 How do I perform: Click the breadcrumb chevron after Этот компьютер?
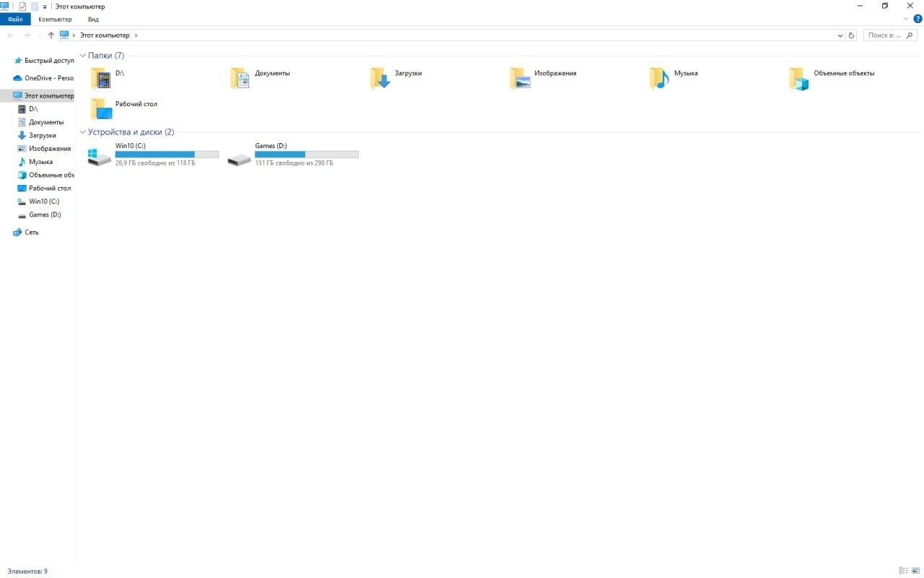tap(136, 35)
